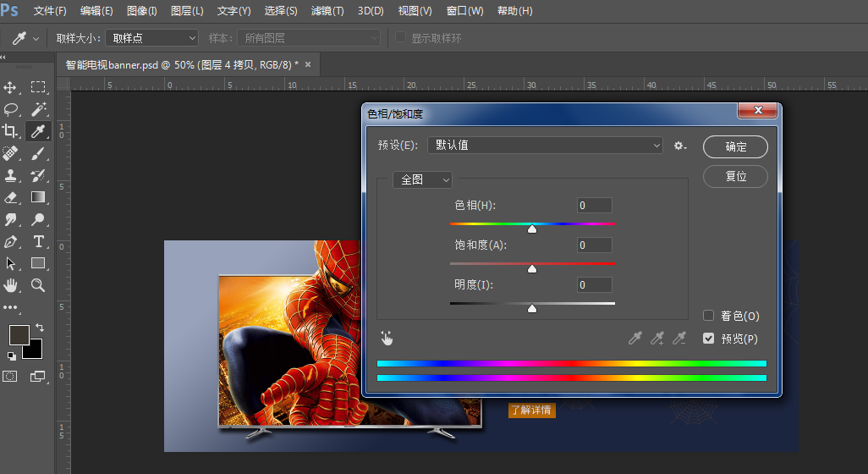The width and height of the screenshot is (868, 474).
Task: Open the background color swatch
Action: coord(35,351)
